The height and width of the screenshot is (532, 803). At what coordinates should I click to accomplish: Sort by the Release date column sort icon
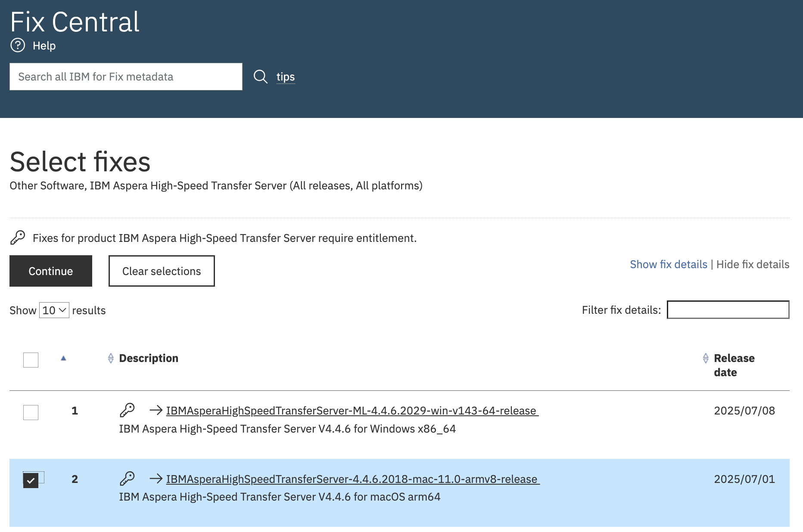[706, 358]
